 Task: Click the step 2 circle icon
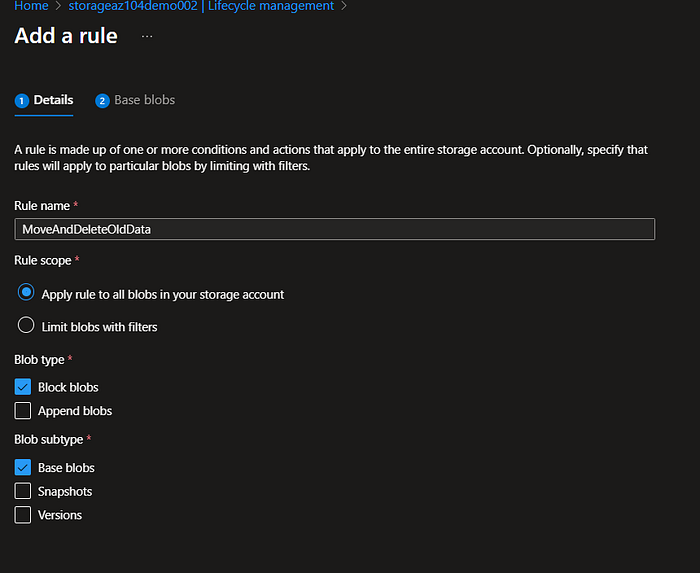[102, 101]
